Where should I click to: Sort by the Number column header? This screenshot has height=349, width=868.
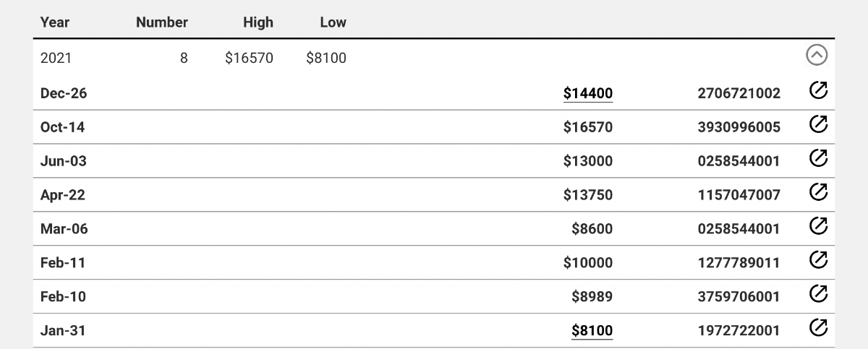(162, 22)
